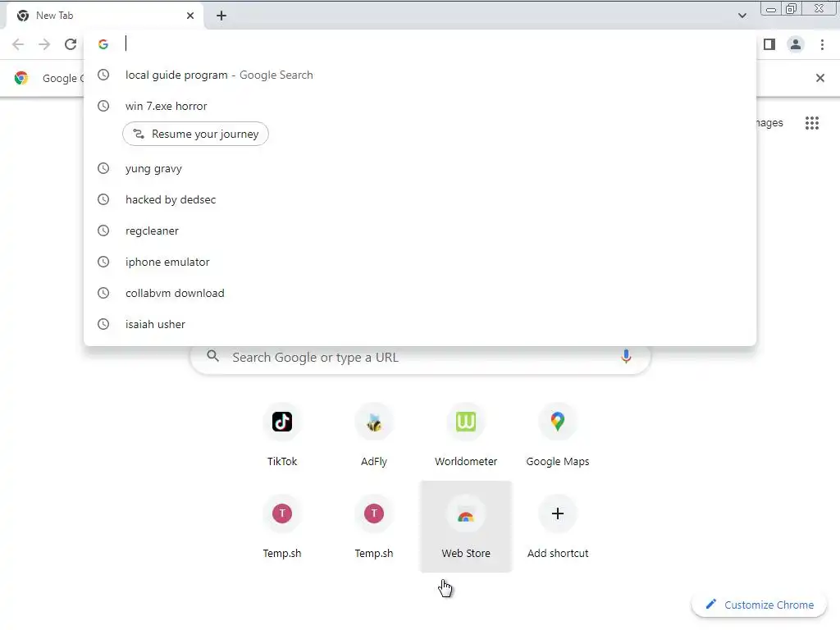Screen dimensions: 840x630
Task: Open the Google Maps shortcut
Action: (x=558, y=435)
